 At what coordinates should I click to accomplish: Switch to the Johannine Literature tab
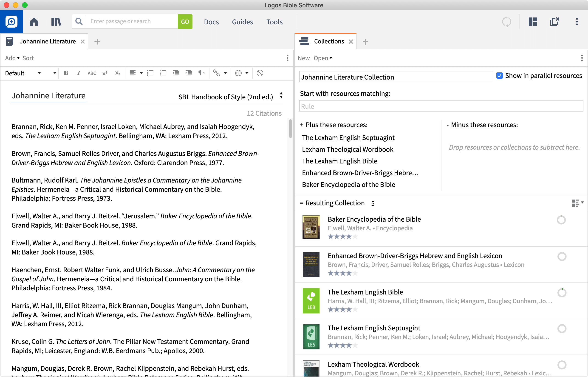48,41
